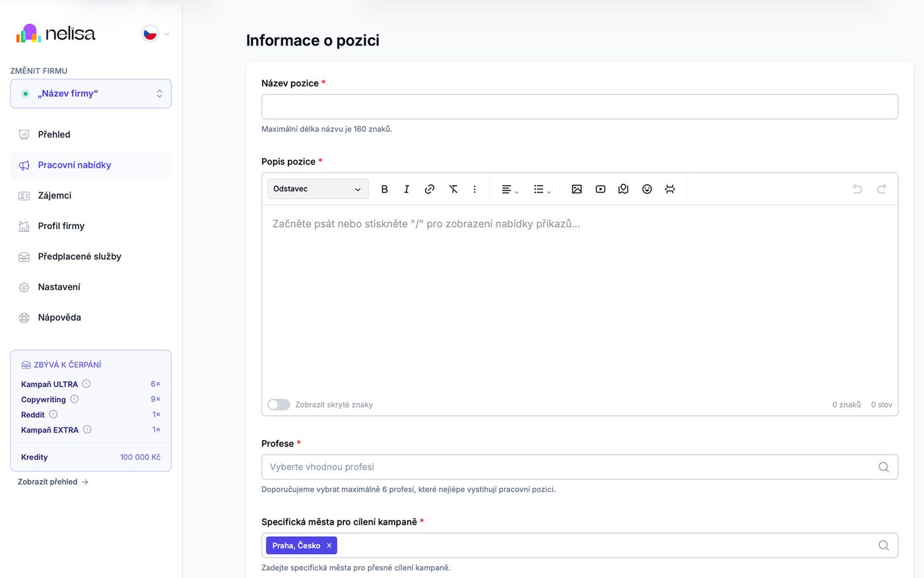
Task: Open the Nastavení settings page
Action: pyautogui.click(x=59, y=287)
